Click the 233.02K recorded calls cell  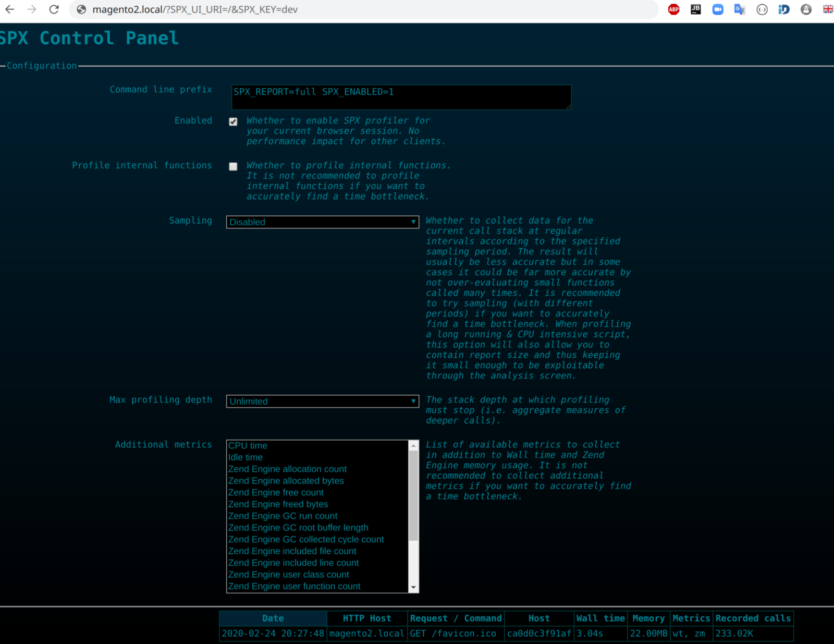(753, 634)
